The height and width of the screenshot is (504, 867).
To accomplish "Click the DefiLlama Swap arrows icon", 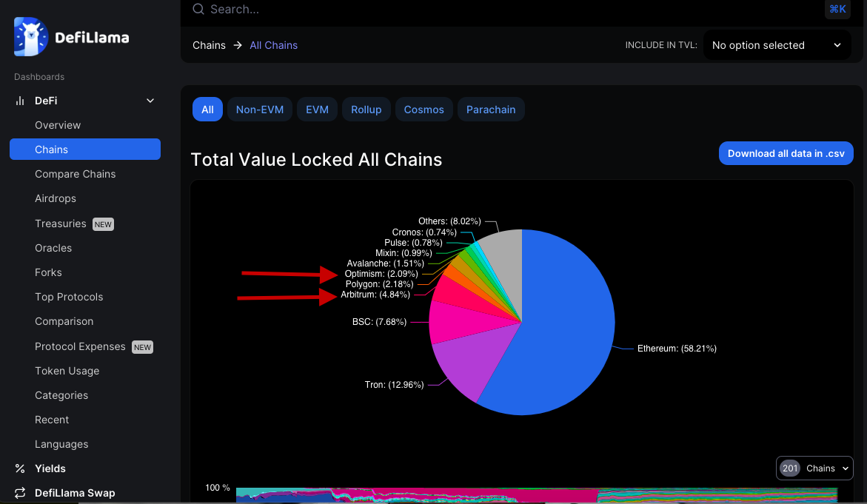I will [20, 493].
